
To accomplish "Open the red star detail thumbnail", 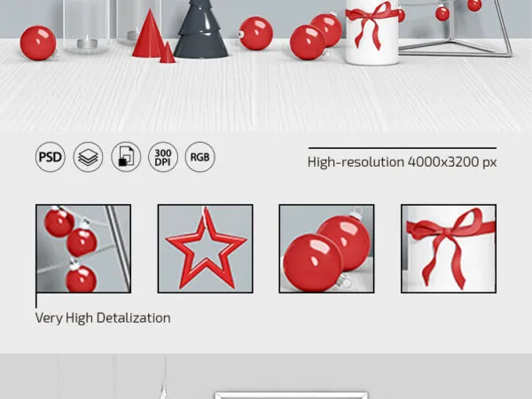I will point(206,248).
